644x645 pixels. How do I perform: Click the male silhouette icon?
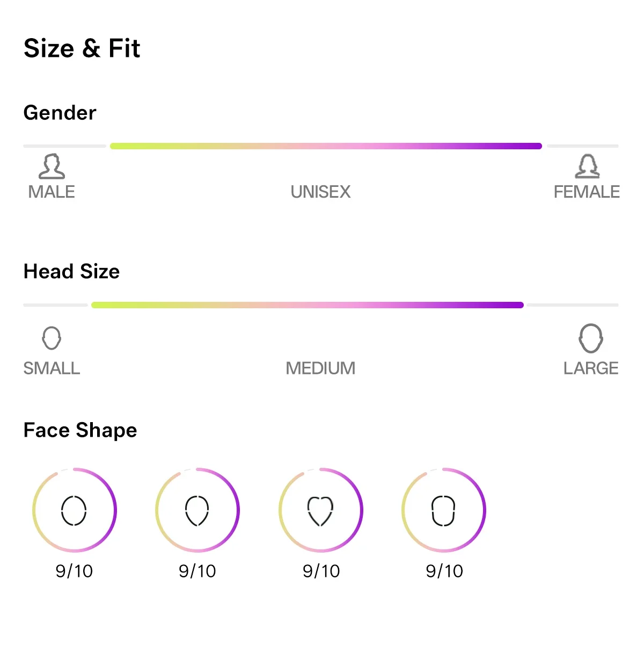52,166
